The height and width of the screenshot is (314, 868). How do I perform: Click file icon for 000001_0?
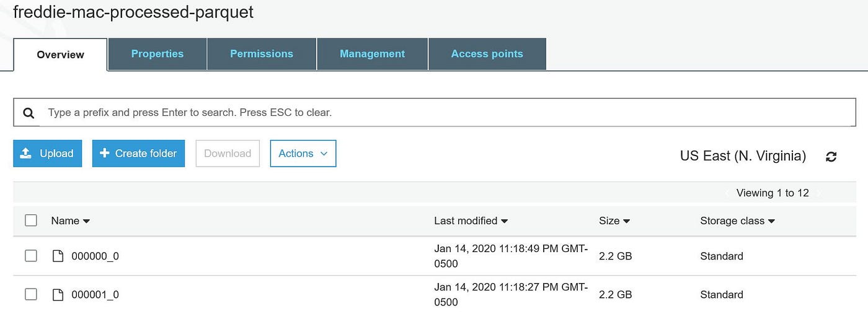(58, 294)
